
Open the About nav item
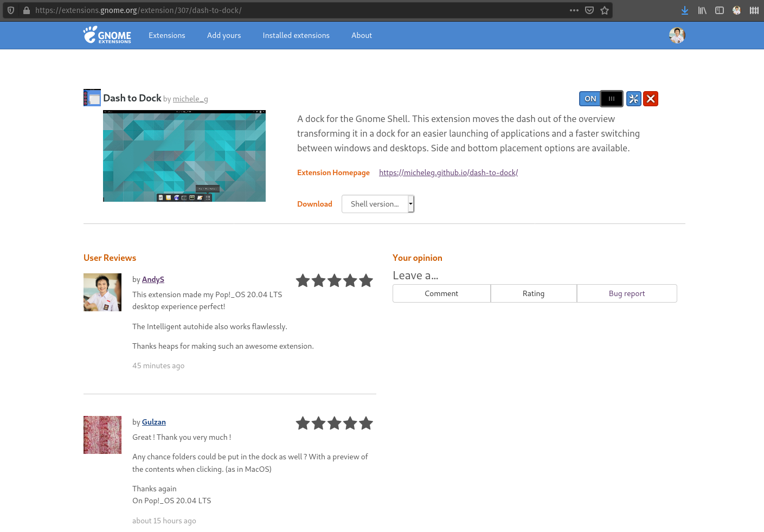pyautogui.click(x=362, y=35)
